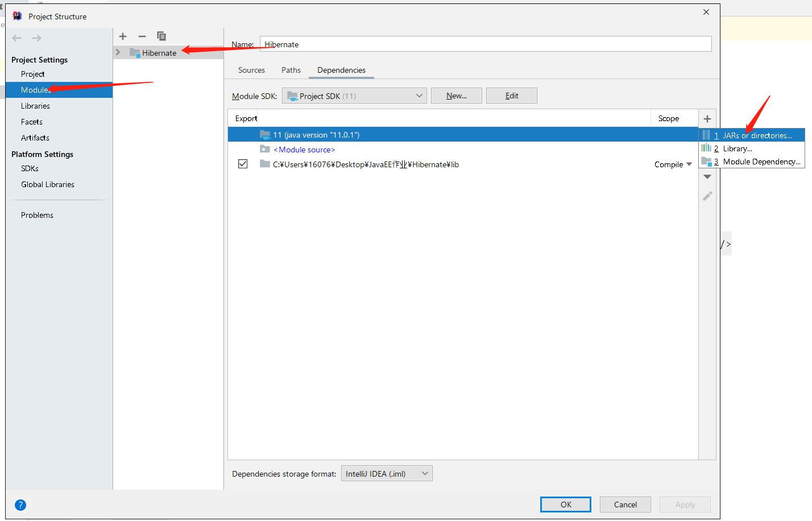Select the 11 (java version "11.0.1") row

point(463,134)
